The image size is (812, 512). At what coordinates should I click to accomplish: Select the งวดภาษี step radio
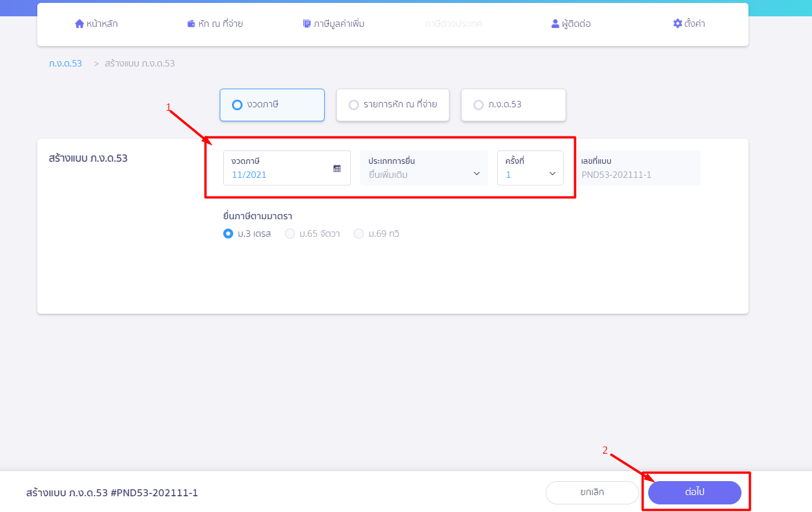coord(237,105)
